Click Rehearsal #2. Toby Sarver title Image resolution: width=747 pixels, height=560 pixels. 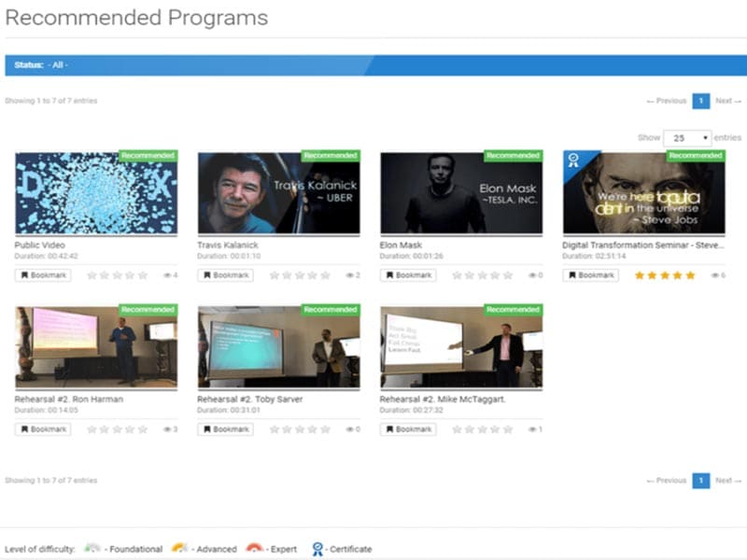pos(249,399)
